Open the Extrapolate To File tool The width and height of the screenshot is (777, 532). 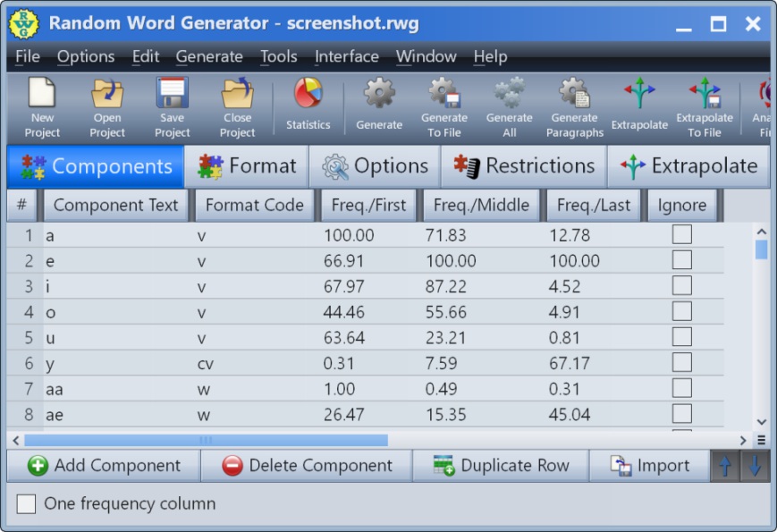click(705, 106)
